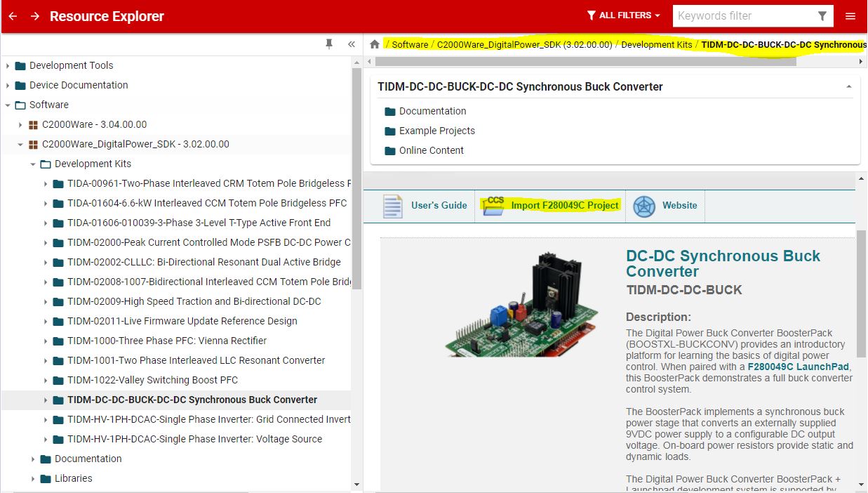
Task: Click the funnel icon in keywords filter
Action: (x=822, y=15)
